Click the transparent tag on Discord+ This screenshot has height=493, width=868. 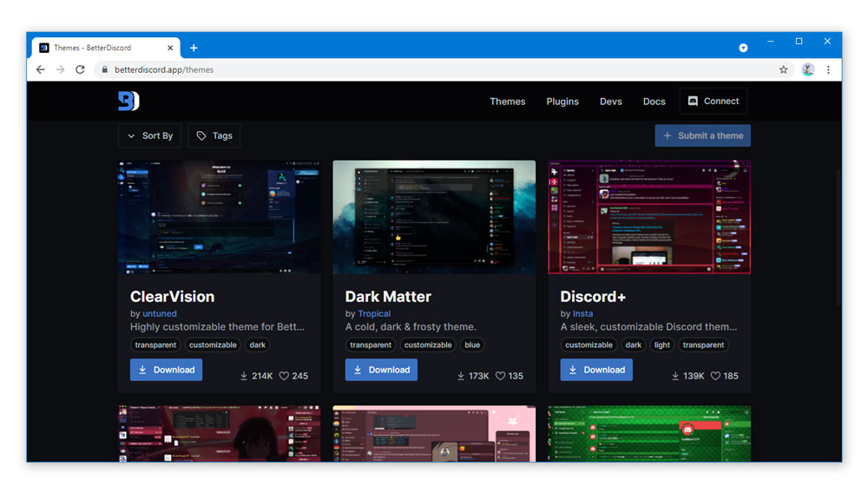tap(703, 345)
